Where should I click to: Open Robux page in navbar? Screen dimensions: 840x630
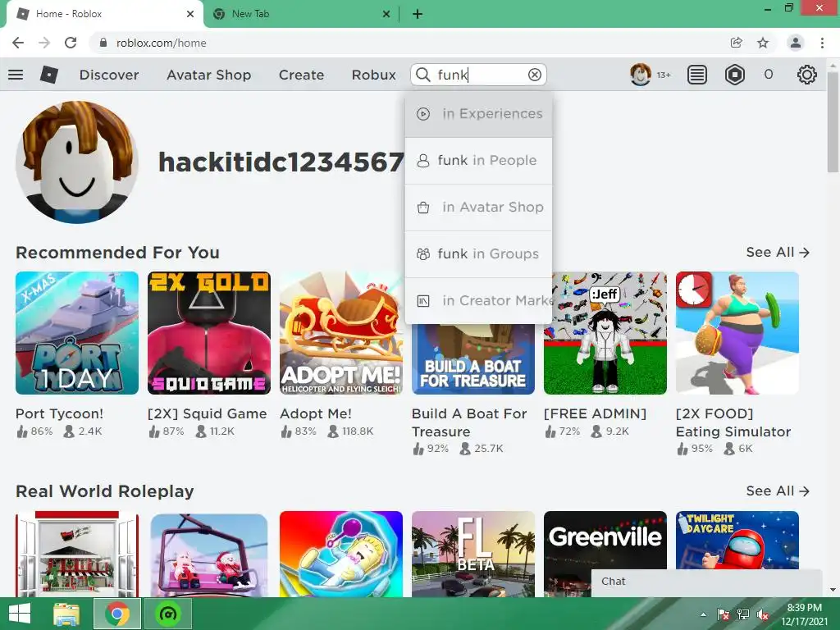[373, 75]
